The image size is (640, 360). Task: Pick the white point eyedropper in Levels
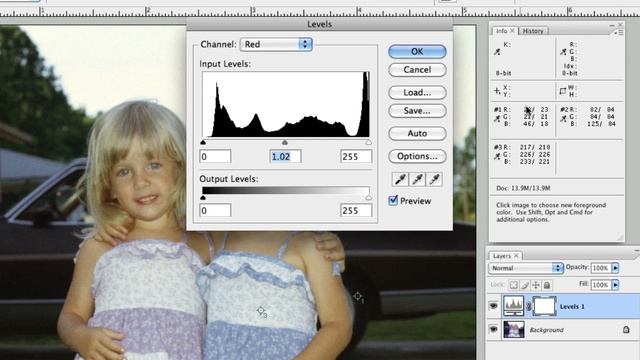coord(434,179)
